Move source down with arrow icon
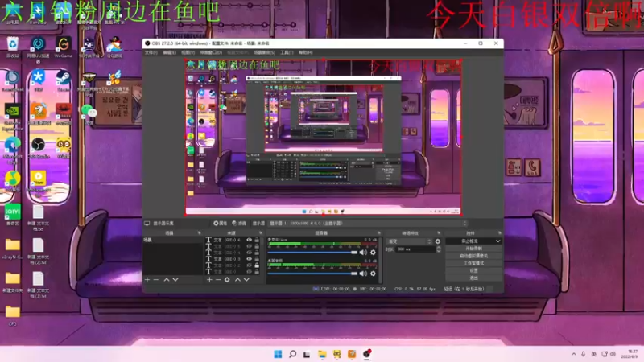This screenshot has width=644, height=362. pyautogui.click(x=246, y=279)
